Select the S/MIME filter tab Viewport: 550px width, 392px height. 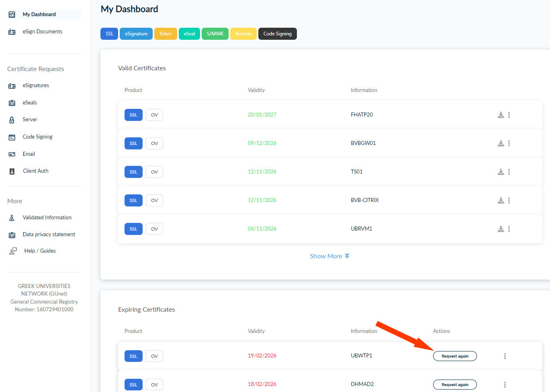pyautogui.click(x=215, y=34)
